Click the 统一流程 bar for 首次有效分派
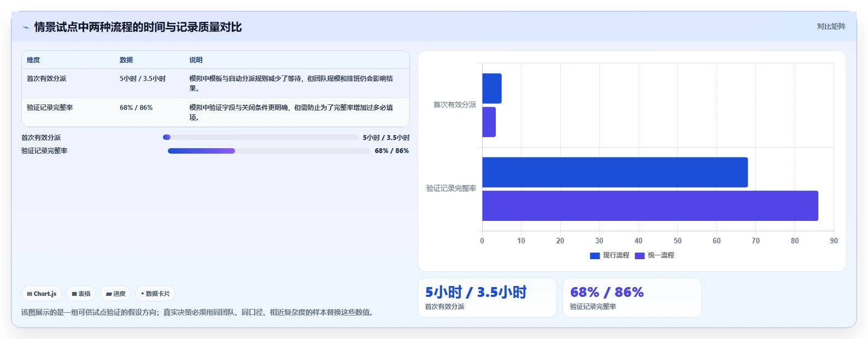The width and height of the screenshot is (868, 339). (x=489, y=122)
